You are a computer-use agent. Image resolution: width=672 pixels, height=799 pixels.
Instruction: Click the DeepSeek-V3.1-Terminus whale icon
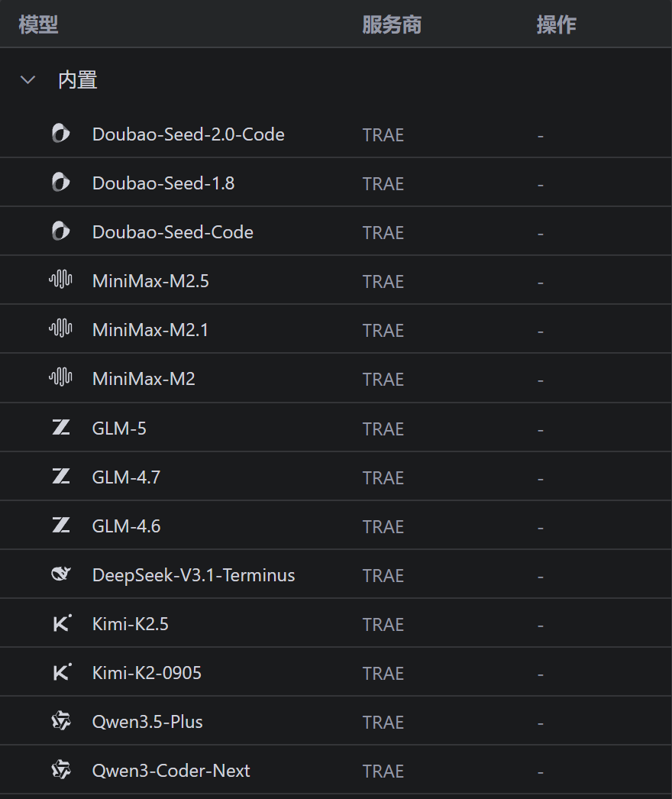click(x=61, y=574)
